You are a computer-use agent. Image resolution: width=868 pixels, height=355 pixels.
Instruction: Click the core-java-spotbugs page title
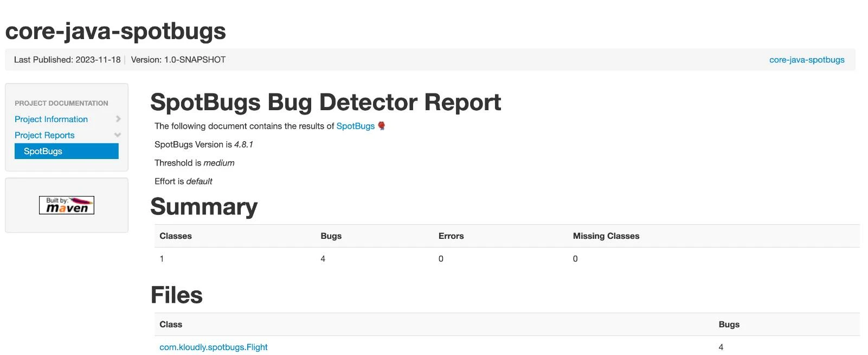coord(115,31)
